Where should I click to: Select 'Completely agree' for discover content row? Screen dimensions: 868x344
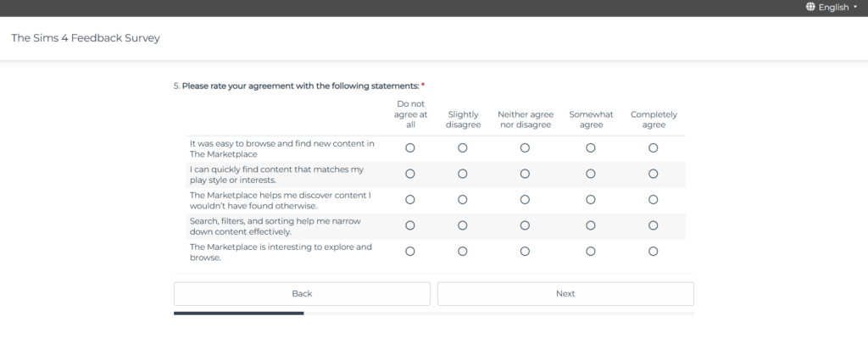[x=654, y=200]
